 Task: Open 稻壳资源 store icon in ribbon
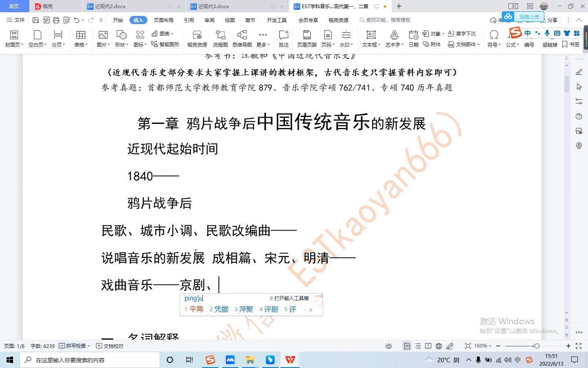(x=197, y=39)
